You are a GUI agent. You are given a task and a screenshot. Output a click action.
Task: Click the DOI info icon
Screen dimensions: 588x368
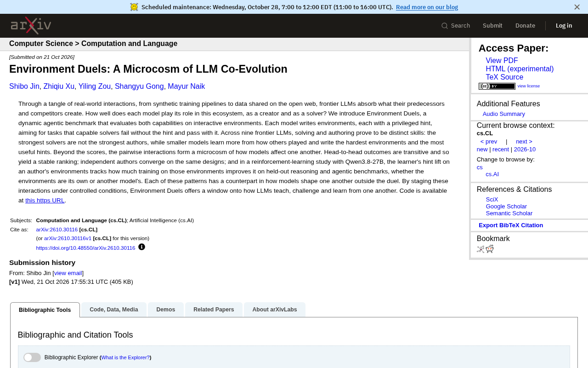click(141, 247)
